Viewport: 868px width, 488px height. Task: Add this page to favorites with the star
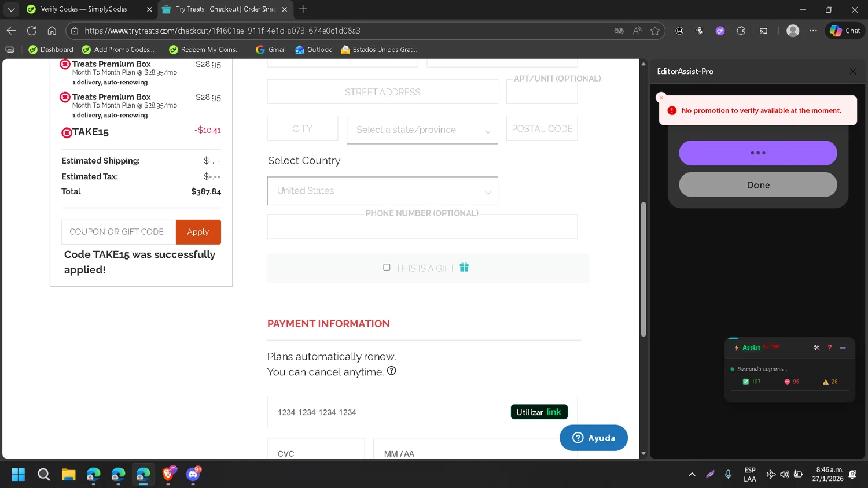(655, 31)
